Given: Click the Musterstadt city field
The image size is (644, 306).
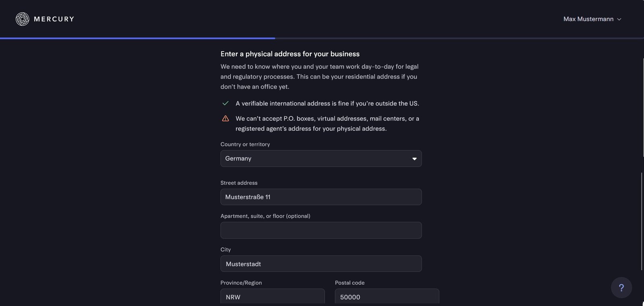Looking at the screenshot, I should [x=321, y=264].
